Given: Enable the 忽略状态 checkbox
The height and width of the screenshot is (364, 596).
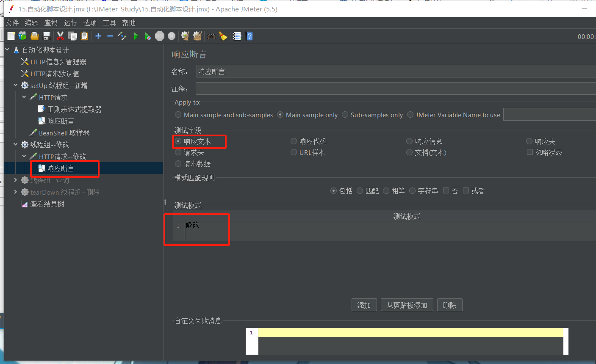Looking at the screenshot, I should tap(544, 152).
